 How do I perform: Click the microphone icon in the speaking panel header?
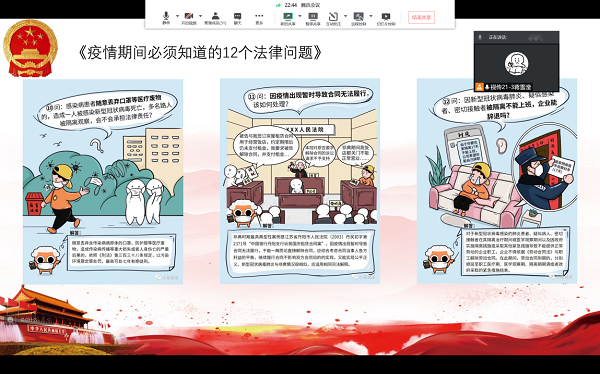pyautogui.click(x=480, y=37)
